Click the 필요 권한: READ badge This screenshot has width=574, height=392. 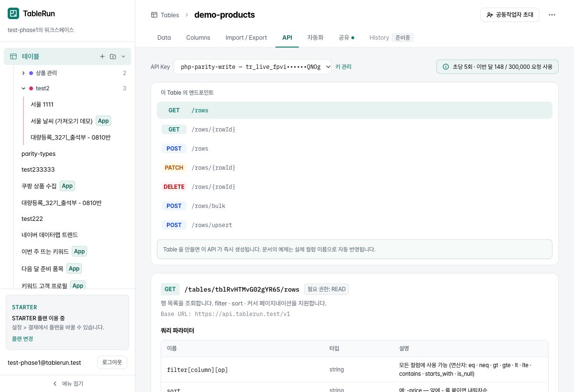tap(327, 289)
